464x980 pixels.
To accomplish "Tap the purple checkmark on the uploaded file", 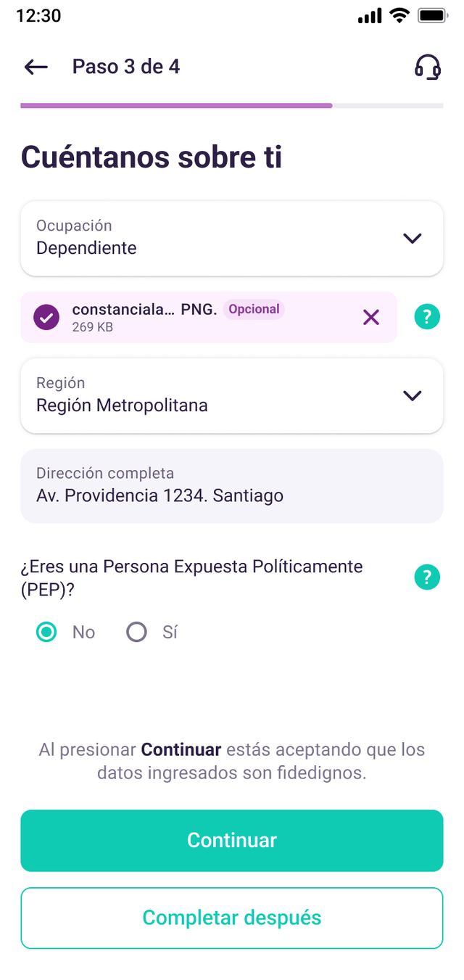I will click(x=47, y=317).
